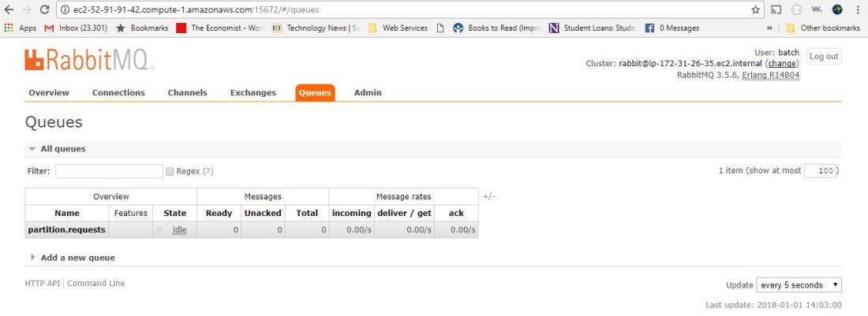Show more bookmarks via the chevron

[769, 28]
